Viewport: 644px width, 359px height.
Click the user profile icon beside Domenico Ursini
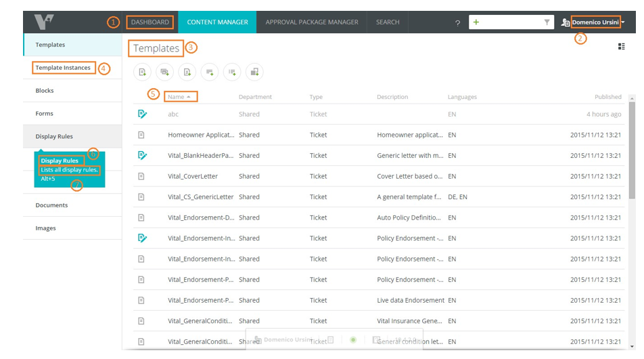[x=566, y=22]
